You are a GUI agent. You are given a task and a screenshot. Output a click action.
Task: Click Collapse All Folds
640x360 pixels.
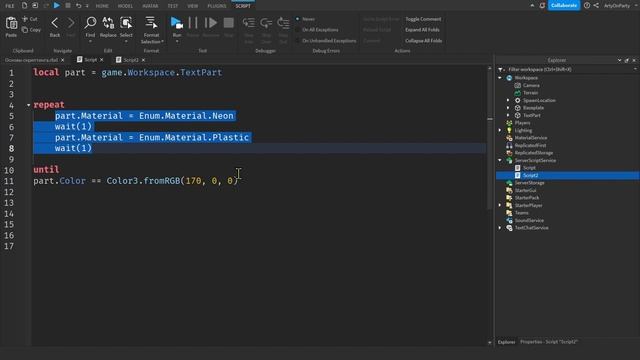point(423,41)
